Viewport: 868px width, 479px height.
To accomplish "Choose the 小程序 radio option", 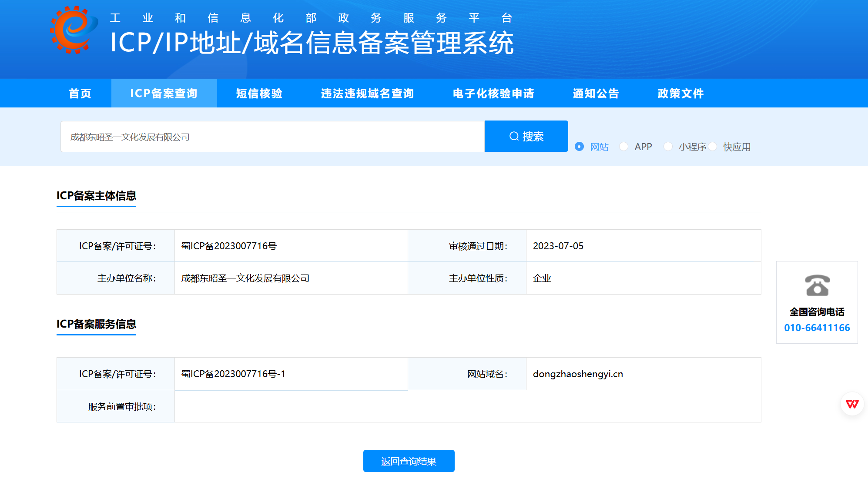I will click(668, 147).
